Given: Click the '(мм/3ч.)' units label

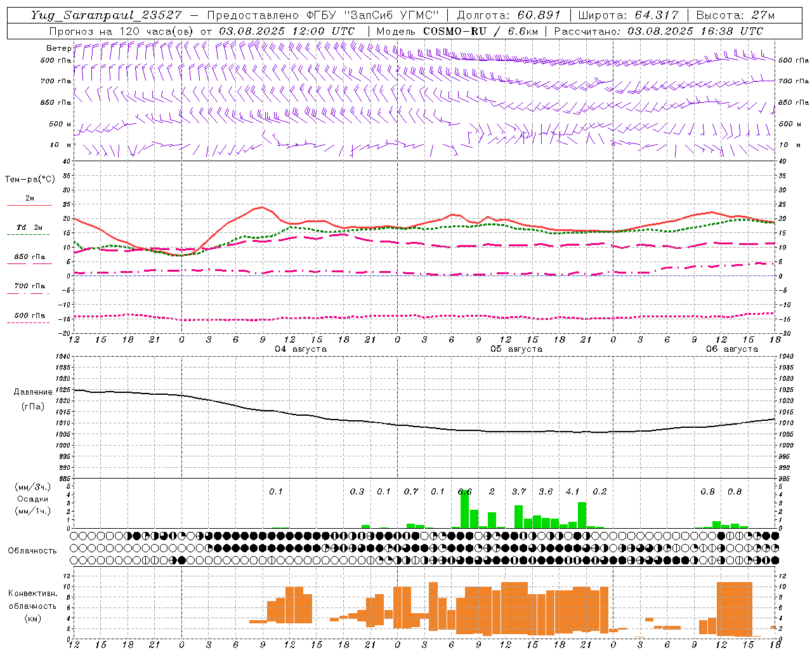Looking at the screenshot, I should tap(33, 487).
